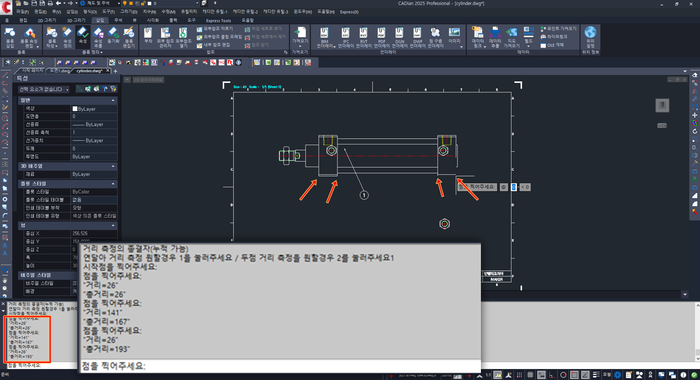Click the new drawing tab plus button

(x=115, y=71)
